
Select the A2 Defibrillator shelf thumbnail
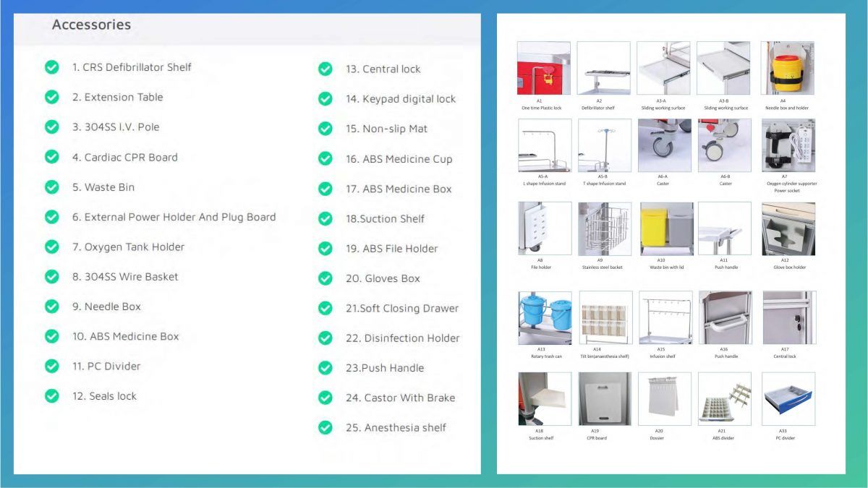605,67
